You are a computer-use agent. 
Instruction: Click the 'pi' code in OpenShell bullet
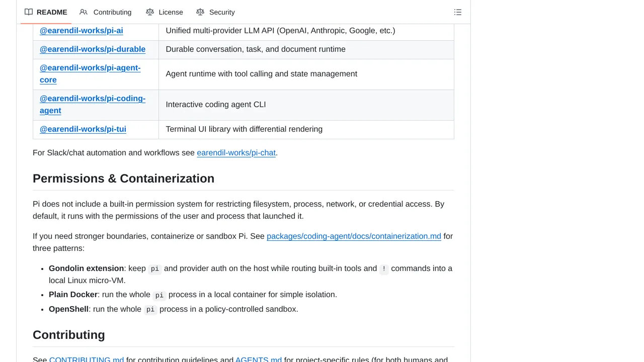click(150, 310)
